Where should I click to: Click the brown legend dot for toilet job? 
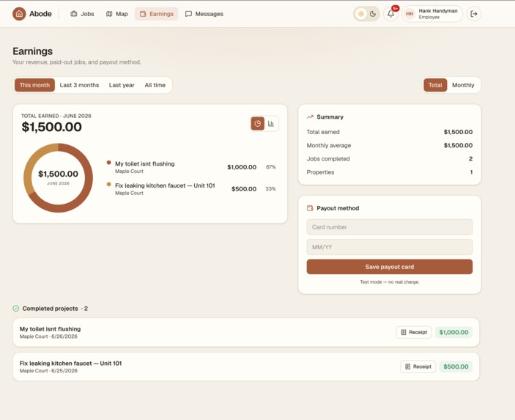point(108,162)
